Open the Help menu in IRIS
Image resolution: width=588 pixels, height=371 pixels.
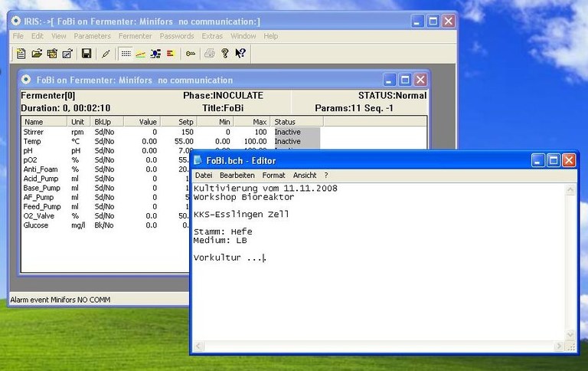coord(271,36)
